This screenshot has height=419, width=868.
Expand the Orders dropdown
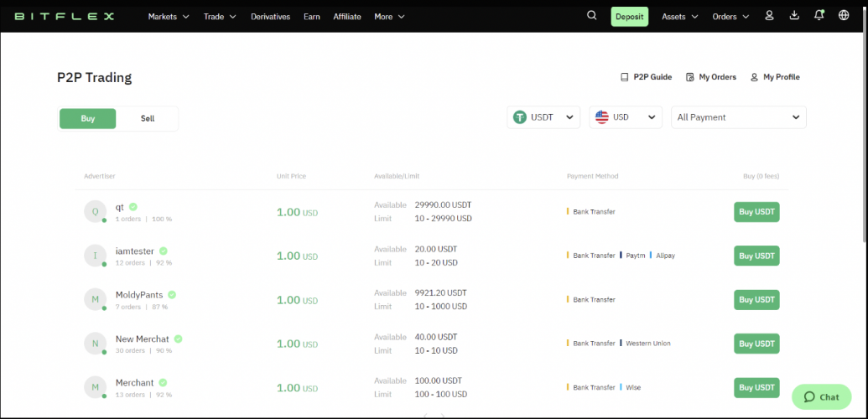[730, 17]
